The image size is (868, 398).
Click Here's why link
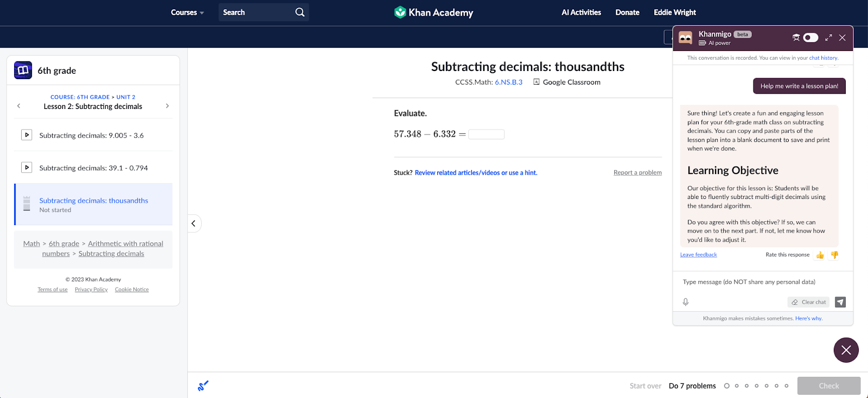pos(809,318)
